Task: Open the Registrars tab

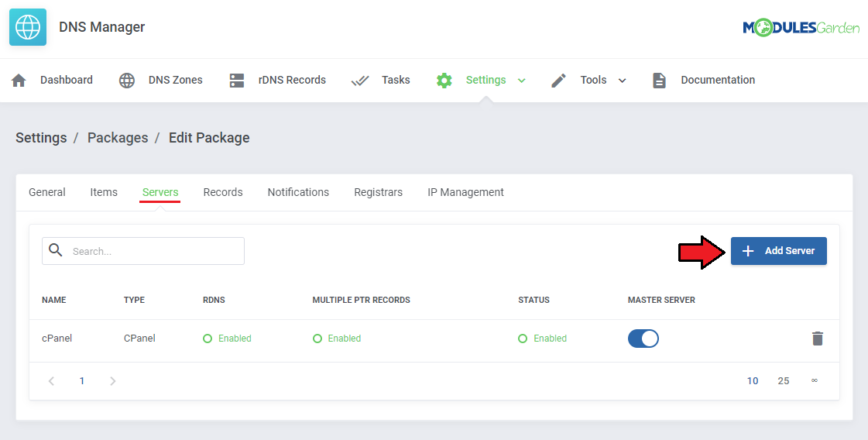Action: 378,192
